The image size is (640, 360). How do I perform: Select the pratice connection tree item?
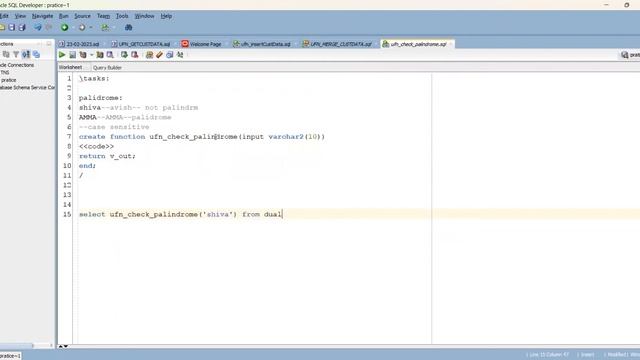tap(9, 80)
